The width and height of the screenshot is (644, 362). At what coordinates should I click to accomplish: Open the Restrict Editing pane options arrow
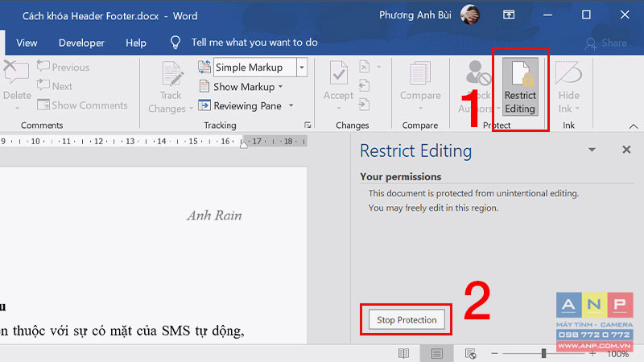tap(592, 150)
